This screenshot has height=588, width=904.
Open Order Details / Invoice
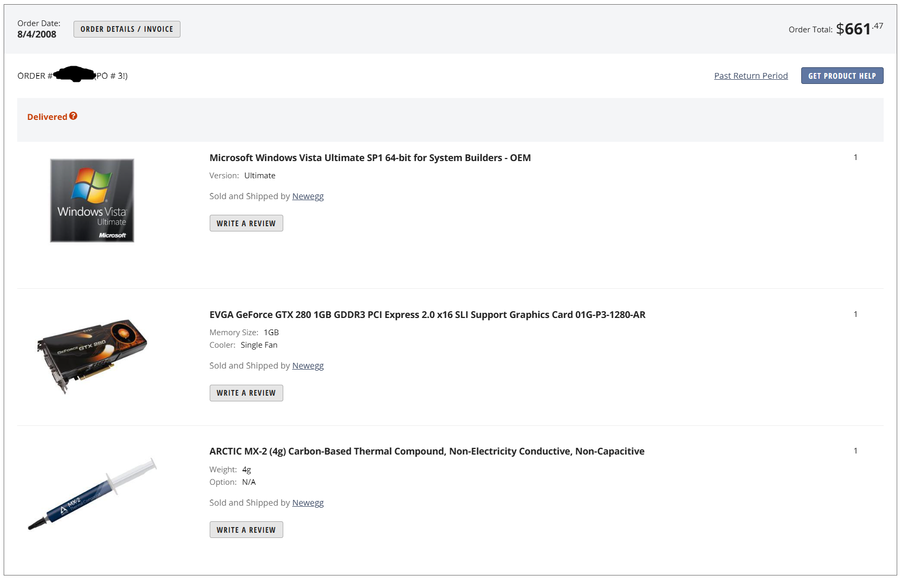click(127, 29)
